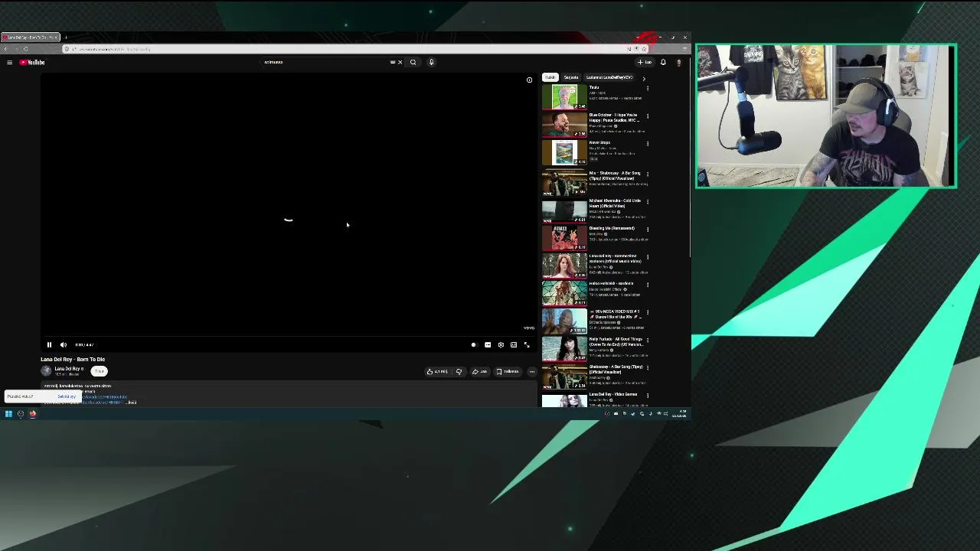Start voice search with microphone icon
Image resolution: width=980 pixels, height=551 pixels.
(x=431, y=62)
